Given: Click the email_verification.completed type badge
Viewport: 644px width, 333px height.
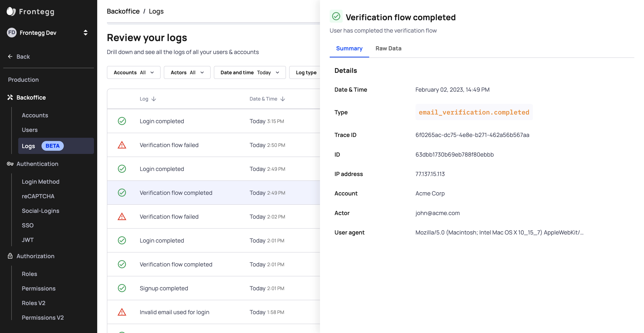Looking at the screenshot, I should 474,112.
